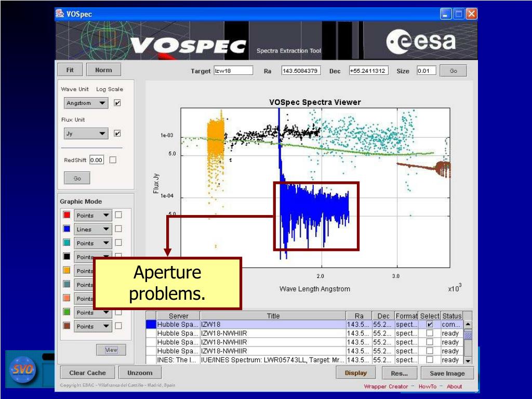Check the box in the blue Lines row
This screenshot has width=532, height=399.
(x=118, y=229)
